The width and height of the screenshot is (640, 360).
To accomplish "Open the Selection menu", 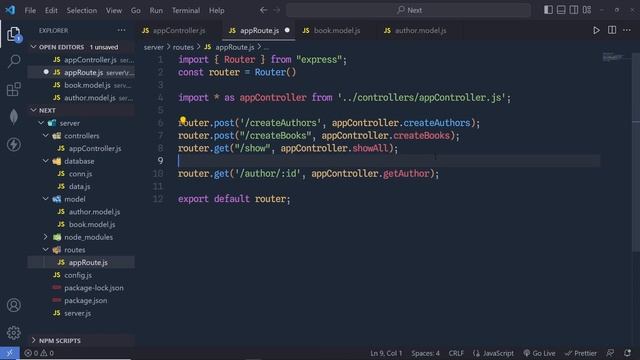I will click(x=82, y=10).
